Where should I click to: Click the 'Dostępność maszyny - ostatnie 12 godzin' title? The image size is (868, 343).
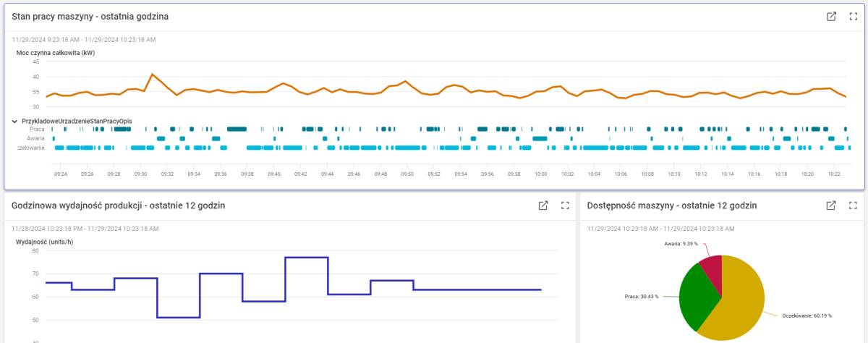click(x=672, y=206)
